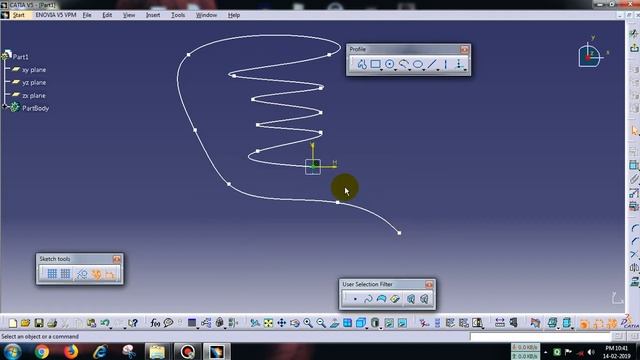Open the Edit menu
The height and width of the screenshot is (360, 640).
(x=107, y=15)
